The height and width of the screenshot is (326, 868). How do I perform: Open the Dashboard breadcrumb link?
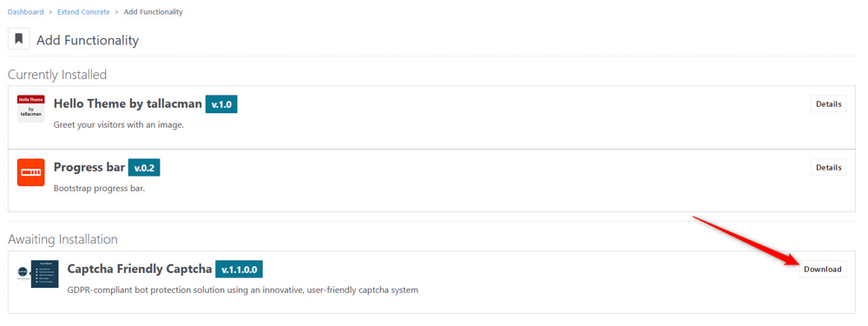point(25,11)
